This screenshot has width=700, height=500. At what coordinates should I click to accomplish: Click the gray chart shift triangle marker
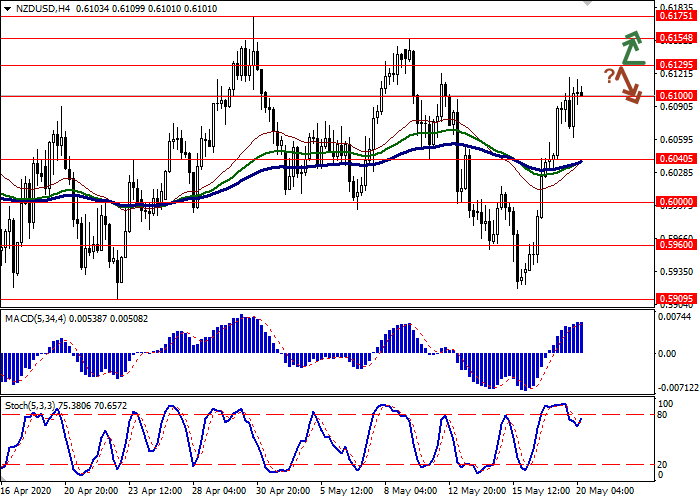[x=587, y=5]
